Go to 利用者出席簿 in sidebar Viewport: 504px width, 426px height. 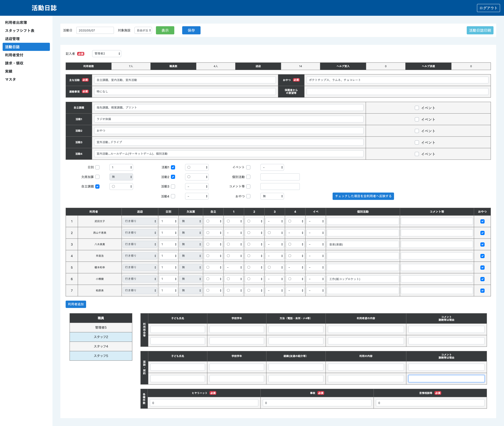point(16,22)
